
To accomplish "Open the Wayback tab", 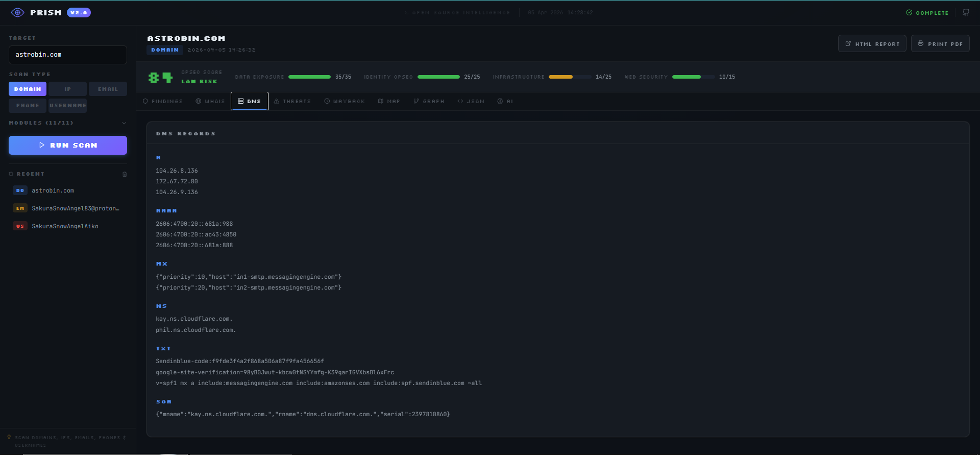I will pyautogui.click(x=345, y=101).
